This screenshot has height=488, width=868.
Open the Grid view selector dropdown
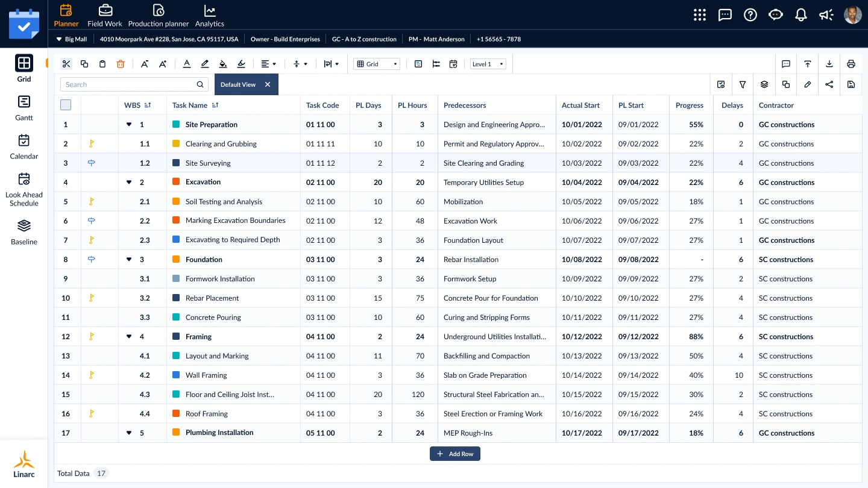click(x=376, y=63)
